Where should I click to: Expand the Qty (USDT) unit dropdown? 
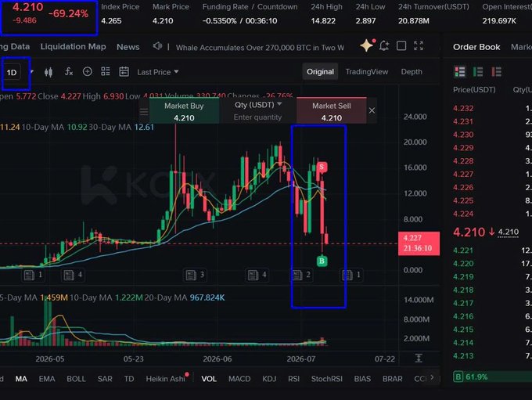click(258, 105)
